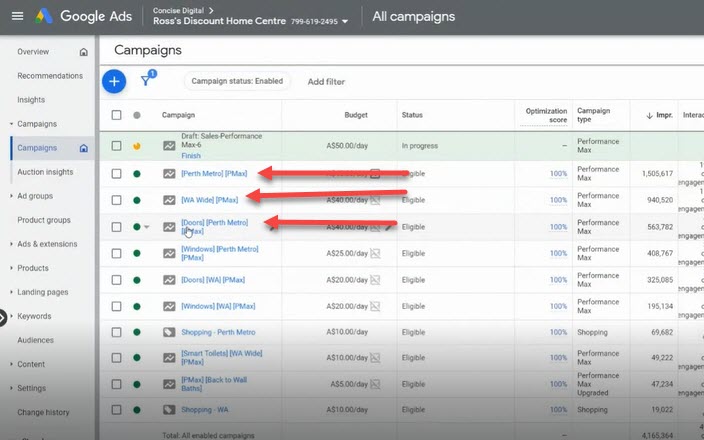Screen dimensions: 704x440
Task: Tick checkbox for [Doors] [Perth Metro] row
Action: [x=116, y=227]
